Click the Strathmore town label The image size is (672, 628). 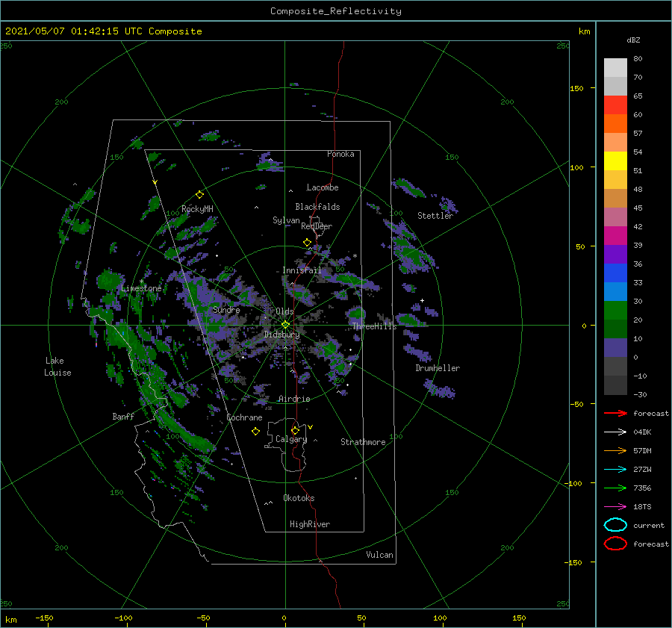pyautogui.click(x=363, y=442)
